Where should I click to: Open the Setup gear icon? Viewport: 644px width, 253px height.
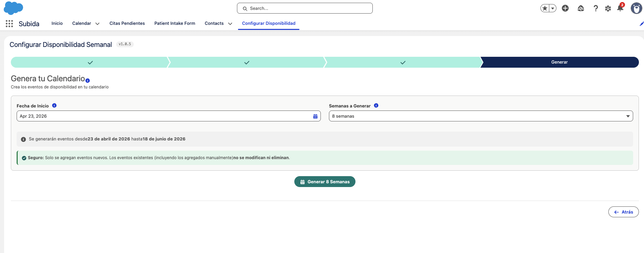pyautogui.click(x=608, y=9)
